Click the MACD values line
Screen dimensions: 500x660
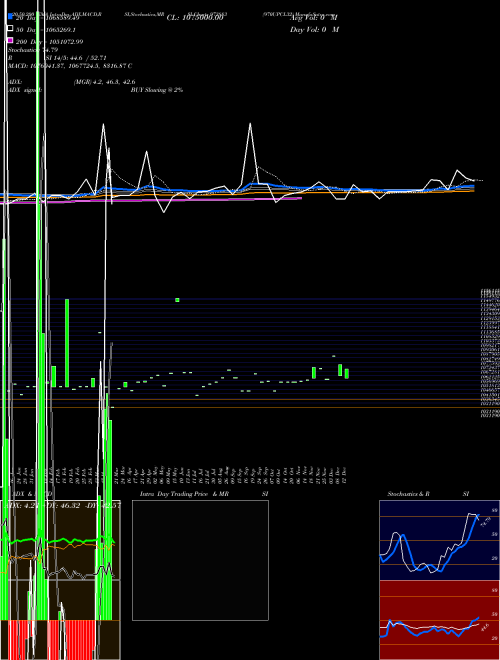click(70, 66)
